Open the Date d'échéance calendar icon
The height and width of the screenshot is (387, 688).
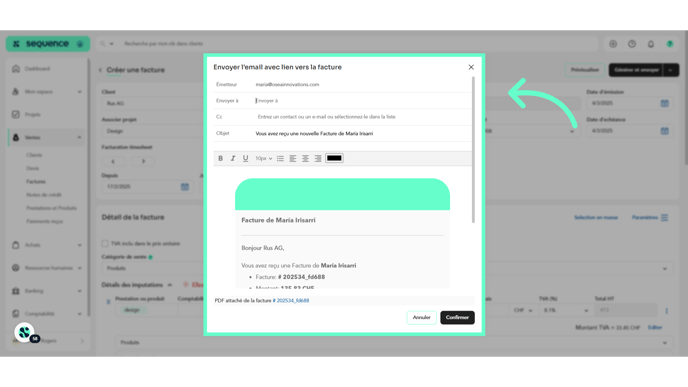(x=664, y=131)
